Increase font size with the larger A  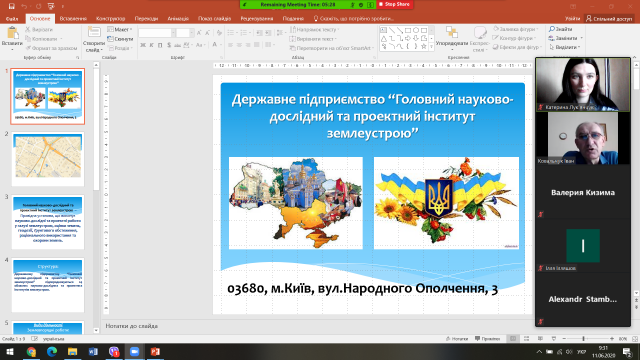[x=199, y=33]
